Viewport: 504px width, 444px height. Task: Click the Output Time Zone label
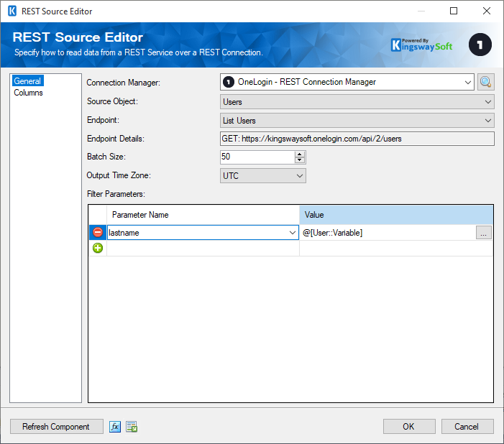119,175
